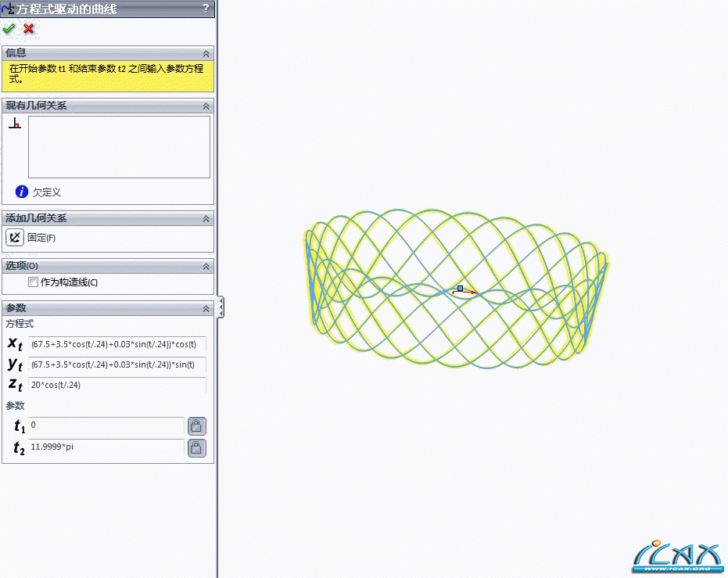Apply the 固定(F) fix relation icon
728x578 pixels.
(x=14, y=237)
